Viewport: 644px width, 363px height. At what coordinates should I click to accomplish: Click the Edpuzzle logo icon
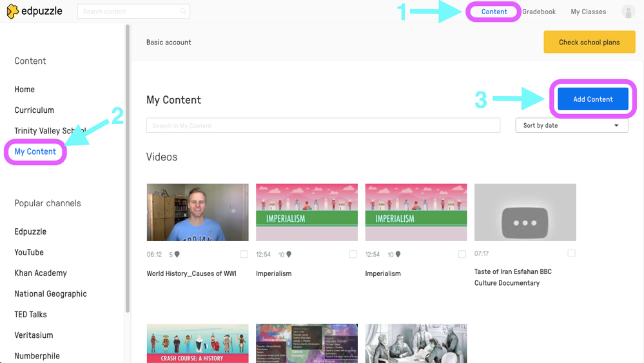(12, 11)
